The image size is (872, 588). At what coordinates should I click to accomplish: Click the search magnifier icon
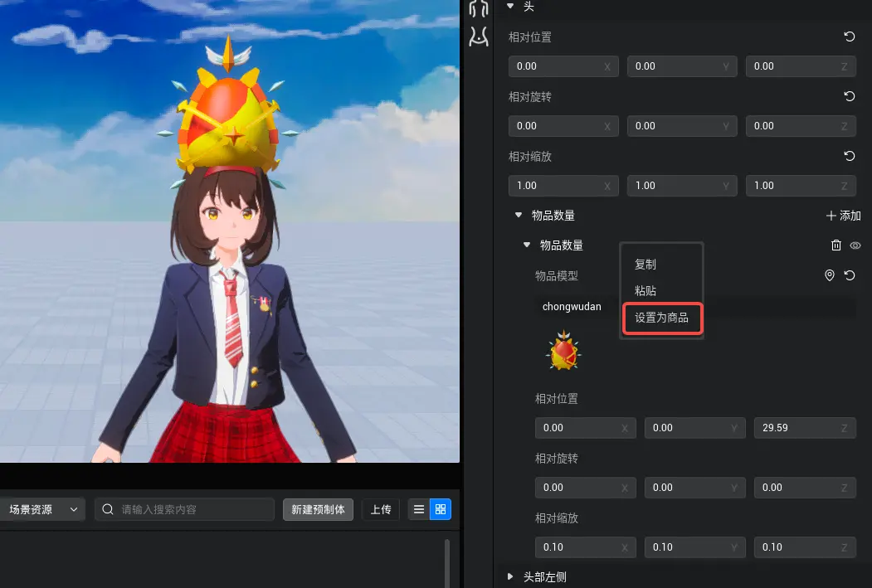coord(108,509)
